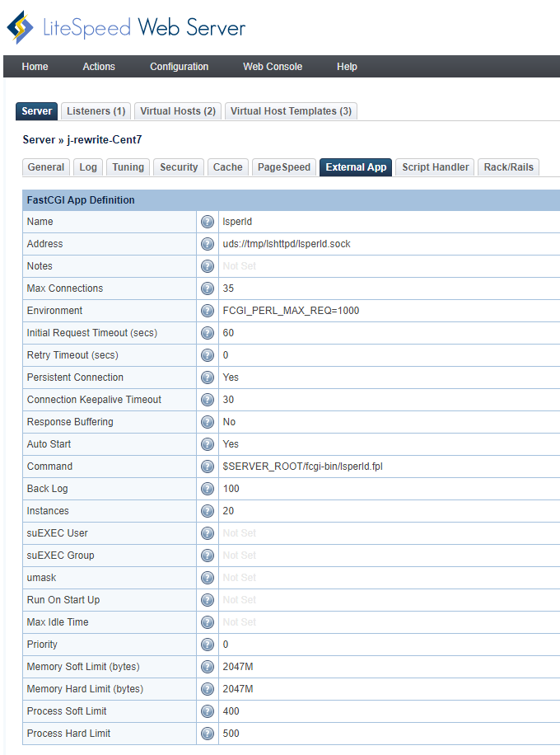
Task: Show help for Command row
Action: (208, 466)
